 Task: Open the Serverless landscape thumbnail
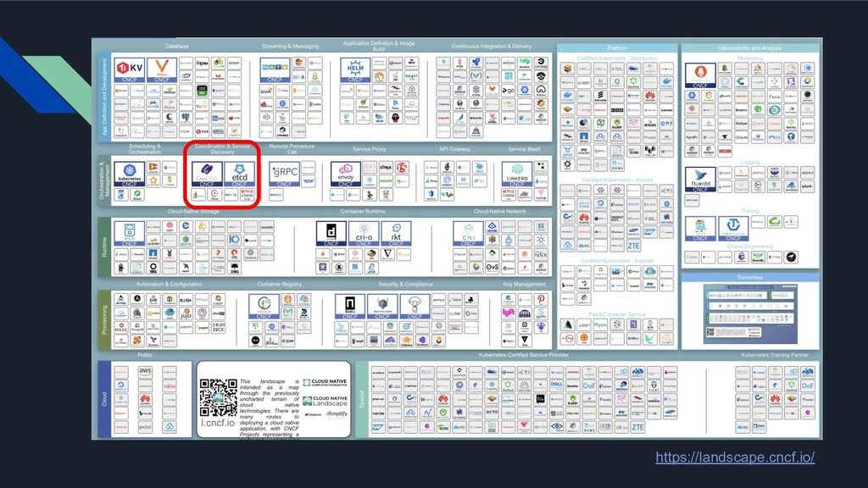click(x=750, y=314)
